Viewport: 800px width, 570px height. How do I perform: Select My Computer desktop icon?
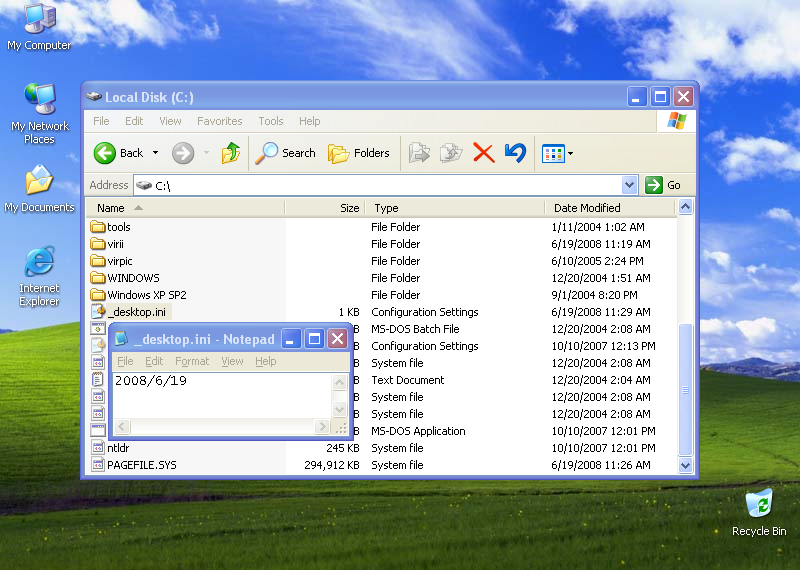coord(39,28)
